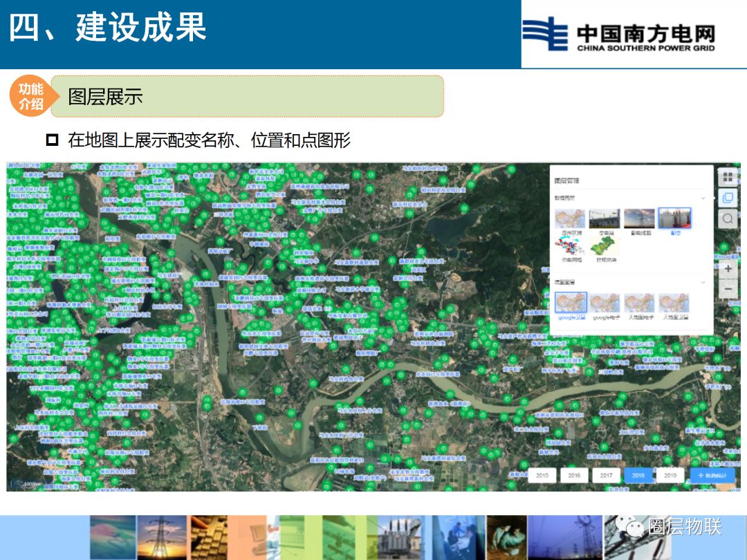Choose the 天地图卫星 basemap thumbnail
The width and height of the screenshot is (747, 560).
pos(674,303)
